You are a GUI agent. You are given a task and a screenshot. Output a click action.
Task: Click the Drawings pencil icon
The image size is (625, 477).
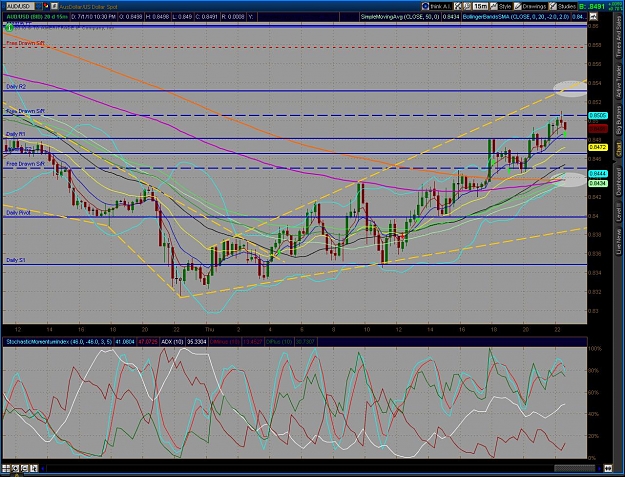(518, 6)
